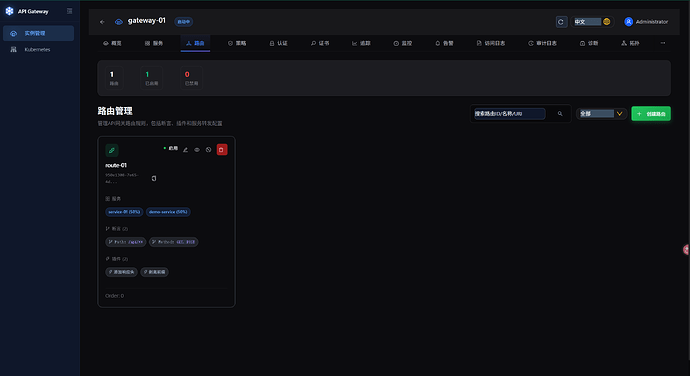690x376 pixels.
Task: Click the status badge next to gateway-01
Action: point(184,22)
